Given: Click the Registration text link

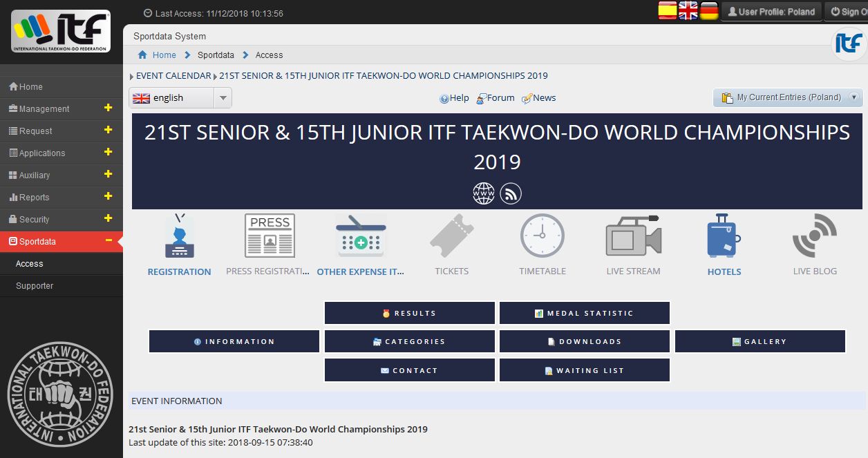Looking at the screenshot, I should 180,272.
